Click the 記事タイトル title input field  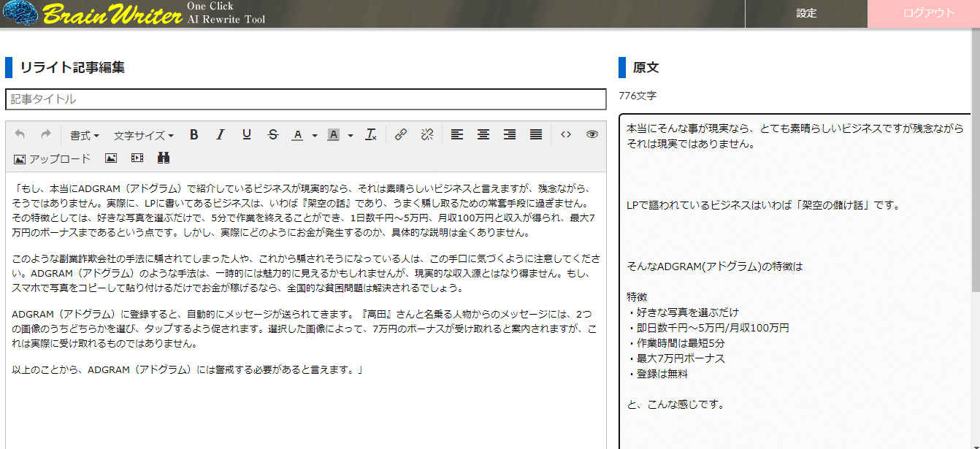pos(305,99)
